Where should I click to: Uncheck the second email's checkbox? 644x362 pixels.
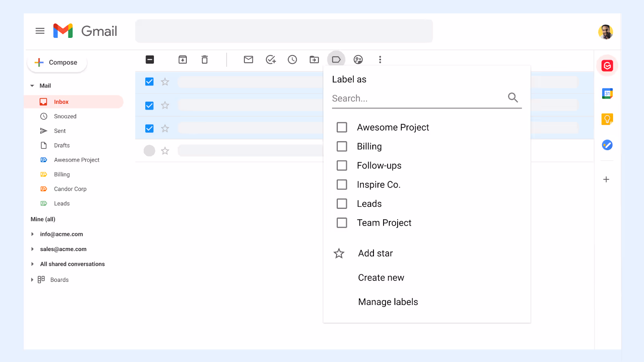click(149, 105)
